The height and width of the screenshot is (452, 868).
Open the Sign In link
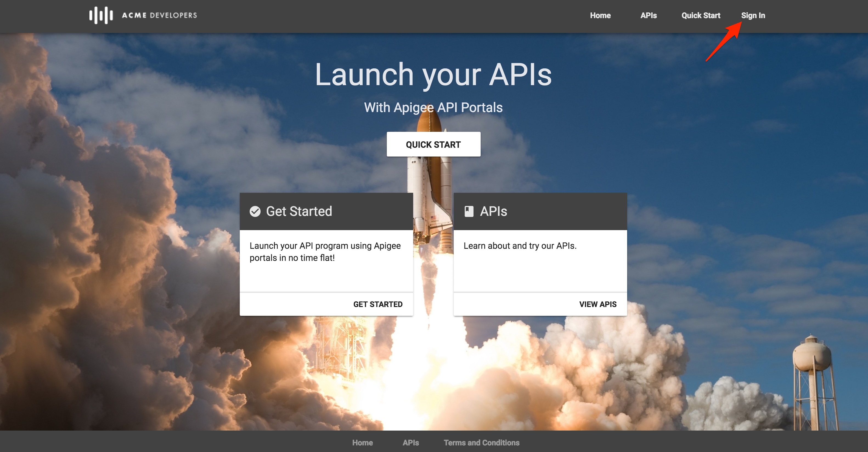point(753,16)
